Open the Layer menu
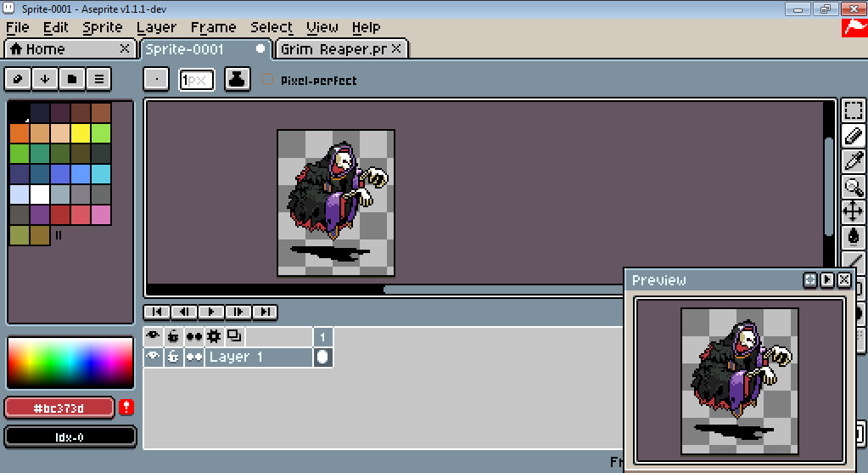Image resolution: width=868 pixels, height=473 pixels. 157,28
